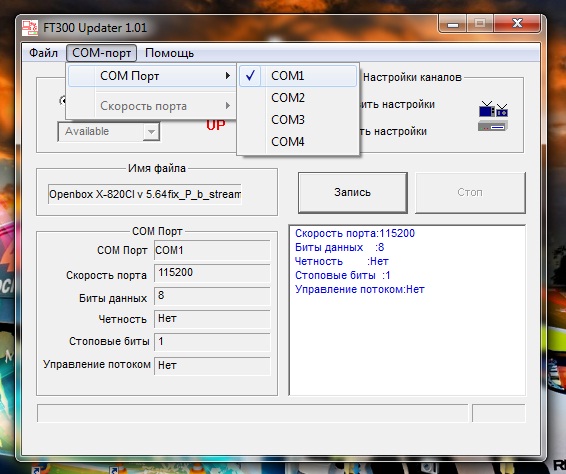Image resolution: width=566 pixels, height=474 pixels.
Task: Open the Скорость порта submenu
Action: pyautogui.click(x=152, y=106)
